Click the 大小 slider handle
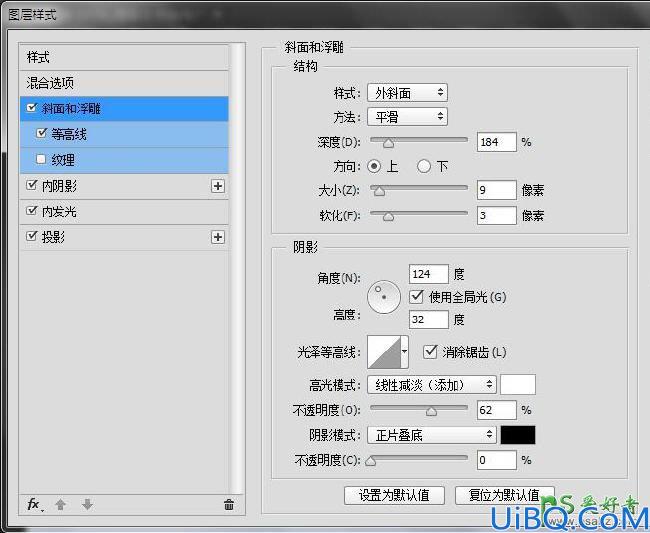Screen dimensions: 650x533 [379, 191]
